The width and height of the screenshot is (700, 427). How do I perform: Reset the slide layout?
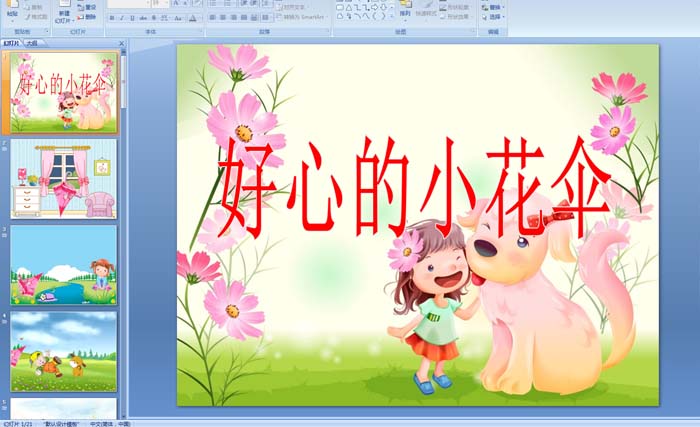pyautogui.click(x=87, y=7)
